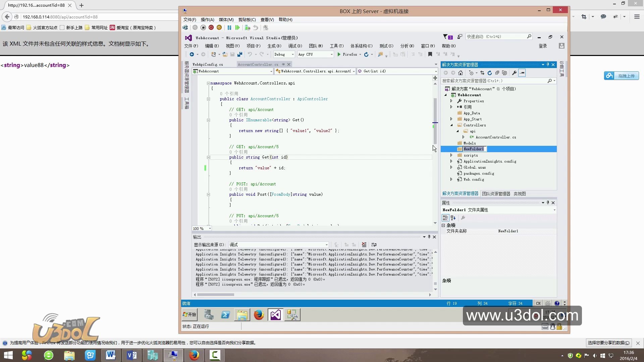
Task: Click Collapse All icon in Solution Explorer
Action: 497,73
